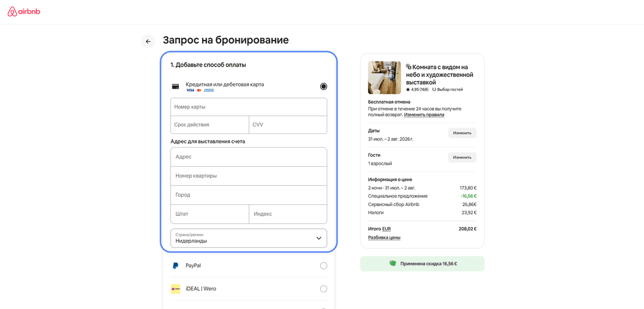Open Изменить правила cancellation link

tap(424, 115)
